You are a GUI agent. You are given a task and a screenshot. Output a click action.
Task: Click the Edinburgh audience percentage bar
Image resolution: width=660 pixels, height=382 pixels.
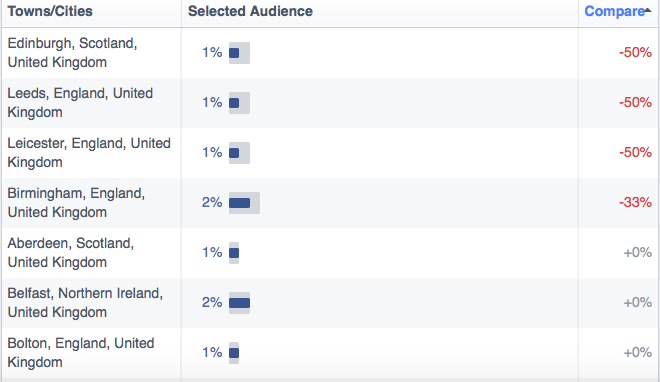(239, 53)
